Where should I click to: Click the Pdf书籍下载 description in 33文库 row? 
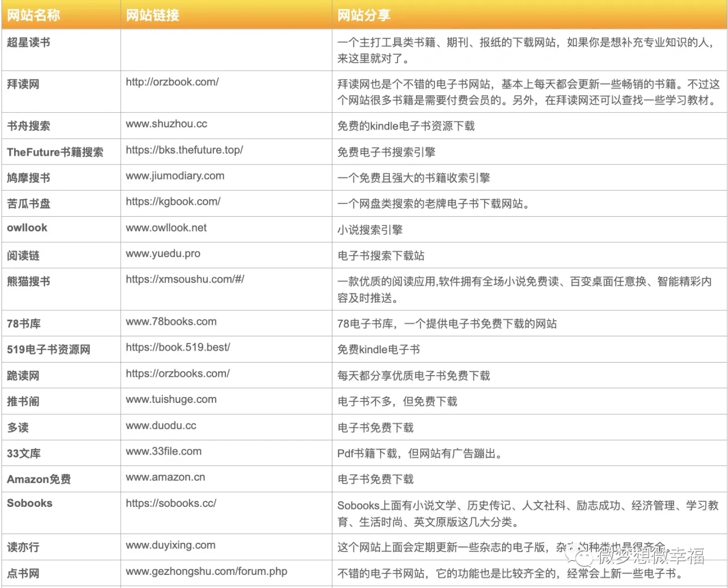tap(419, 454)
